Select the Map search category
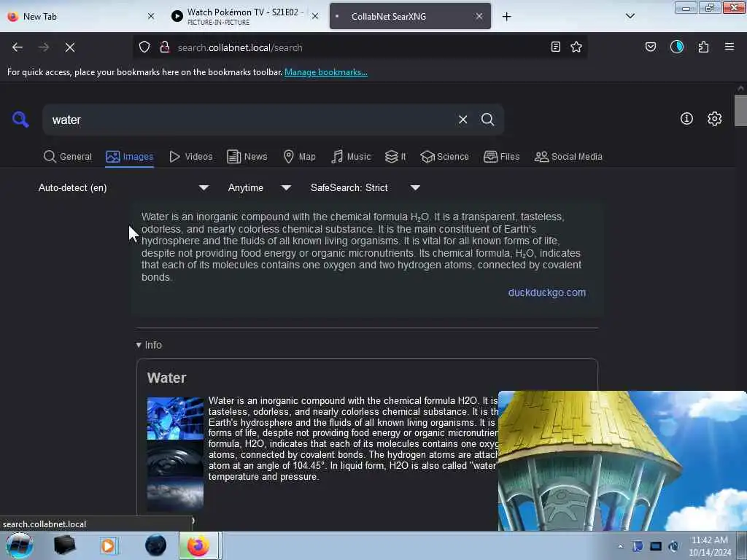Screen dimensions: 747x560 tap(300, 157)
